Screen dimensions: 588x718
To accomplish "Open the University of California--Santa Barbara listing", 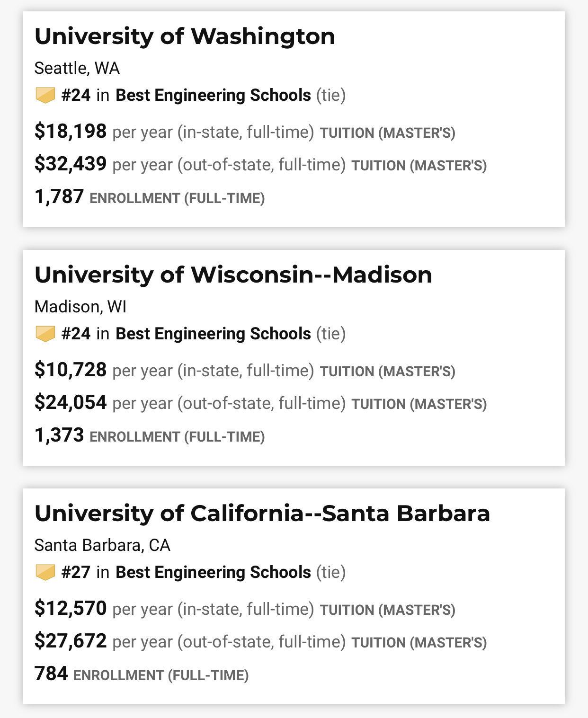I will tap(262, 514).
